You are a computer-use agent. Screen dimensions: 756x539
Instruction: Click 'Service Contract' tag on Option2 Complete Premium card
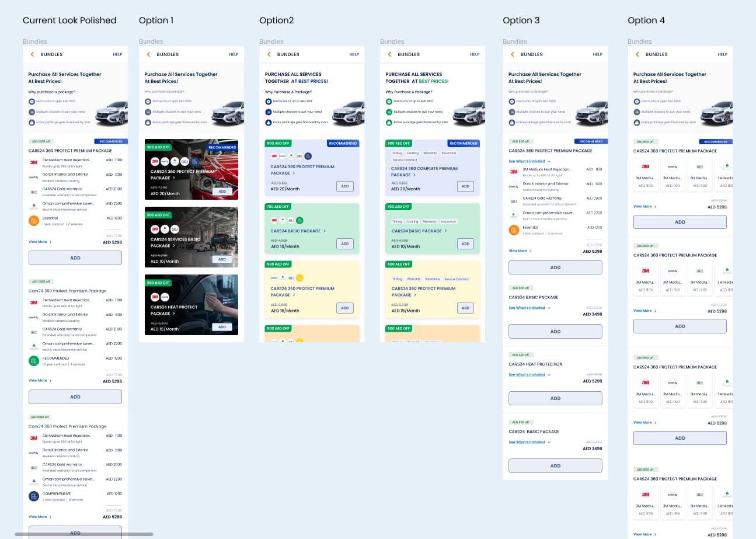tap(405, 160)
